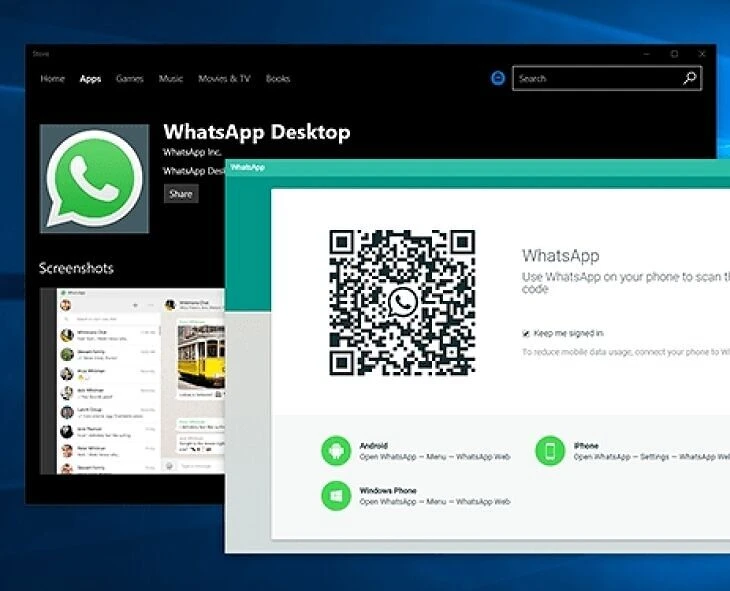This screenshot has width=730, height=591.
Task: Click the WhatsApp window title bar label
Action: [248, 167]
